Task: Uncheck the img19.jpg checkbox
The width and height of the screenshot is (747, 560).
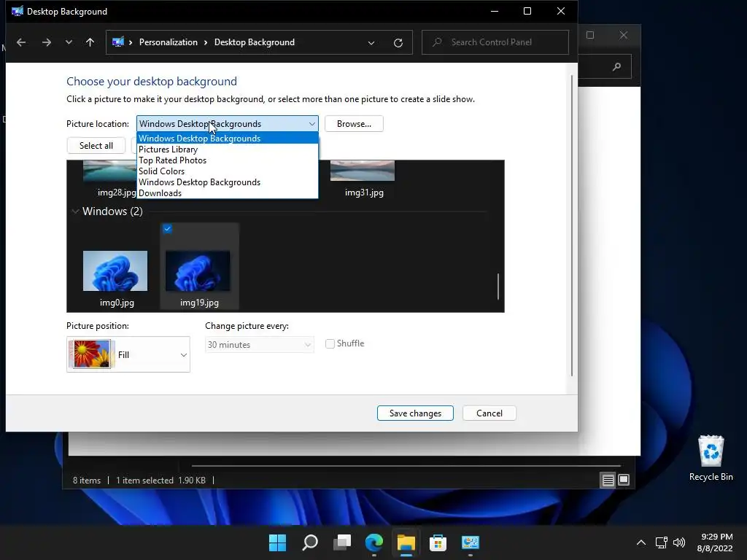Action: 167,229
